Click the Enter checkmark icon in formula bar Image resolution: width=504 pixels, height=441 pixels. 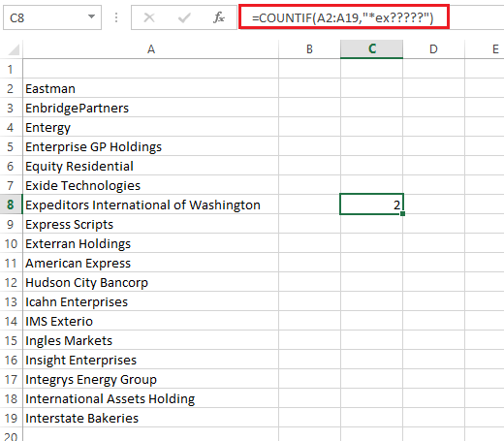click(x=184, y=17)
